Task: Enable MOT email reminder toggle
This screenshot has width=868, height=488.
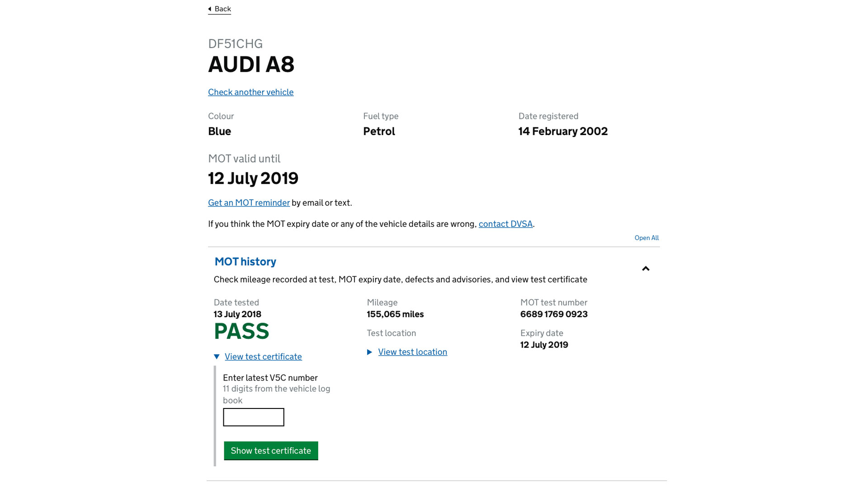Action: 249,202
